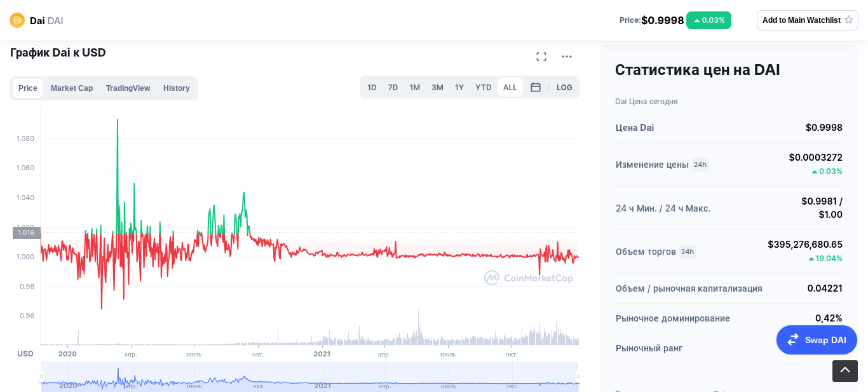The height and width of the screenshot is (392, 868).
Task: Open the calendar date range picker
Action: [536, 87]
